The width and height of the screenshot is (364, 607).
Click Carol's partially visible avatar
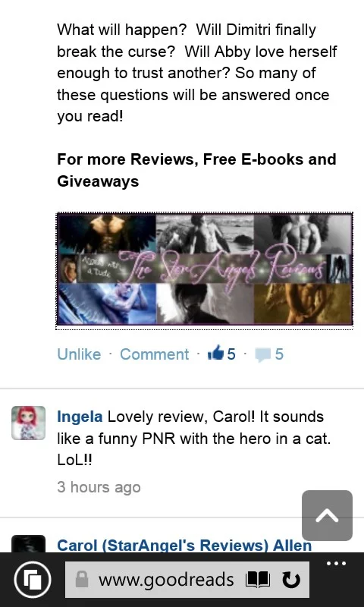coord(28,543)
